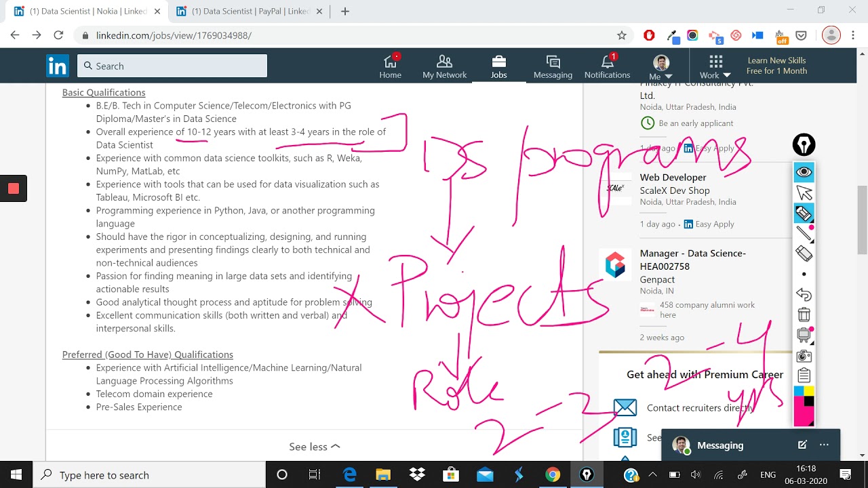Click the browser forward arrow
The height and width of the screenshot is (488, 868).
(37, 35)
